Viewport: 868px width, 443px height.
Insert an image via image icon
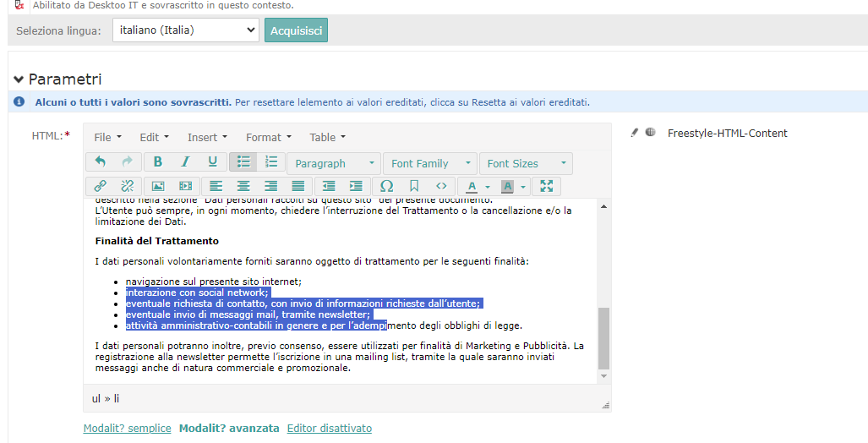click(158, 186)
